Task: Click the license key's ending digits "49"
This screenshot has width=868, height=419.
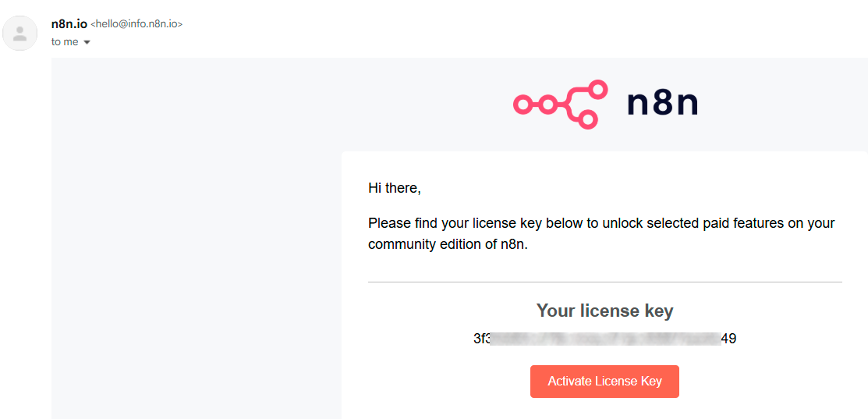Action: (728, 339)
